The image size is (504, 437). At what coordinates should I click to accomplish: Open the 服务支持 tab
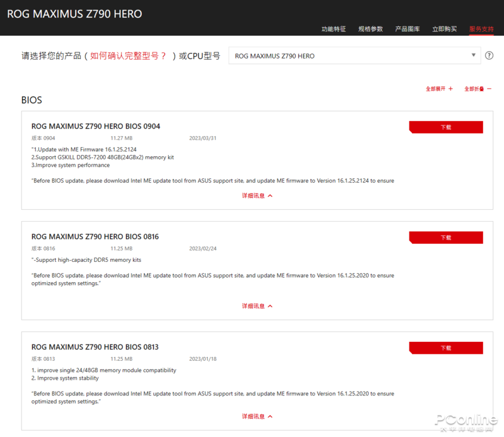coord(481,29)
